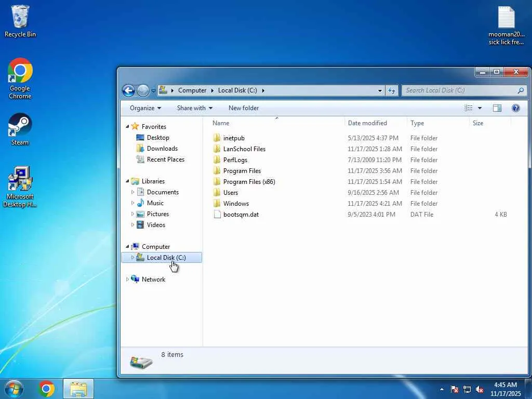This screenshot has height=399, width=532.
Task: Open the Help question-mark icon
Action: 516,108
